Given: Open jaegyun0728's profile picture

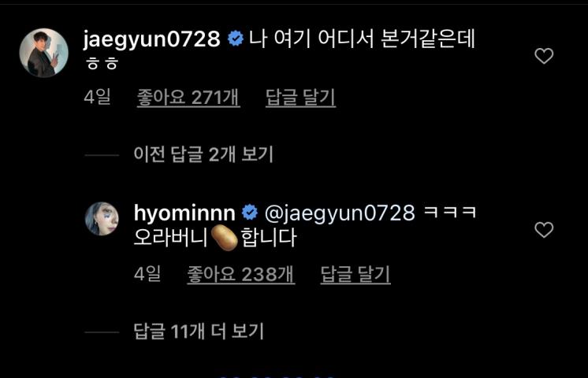Looking at the screenshot, I should tap(44, 53).
